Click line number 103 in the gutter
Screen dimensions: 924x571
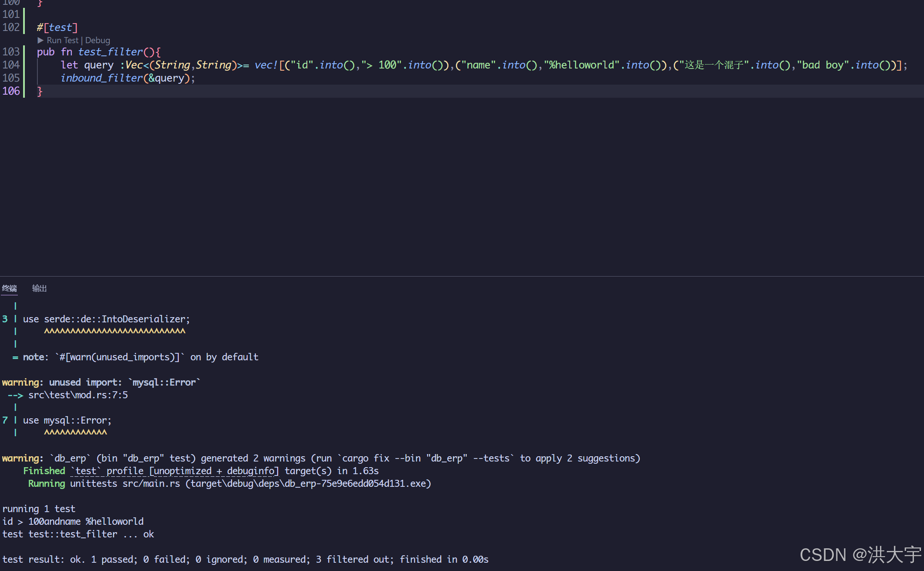pos(11,52)
